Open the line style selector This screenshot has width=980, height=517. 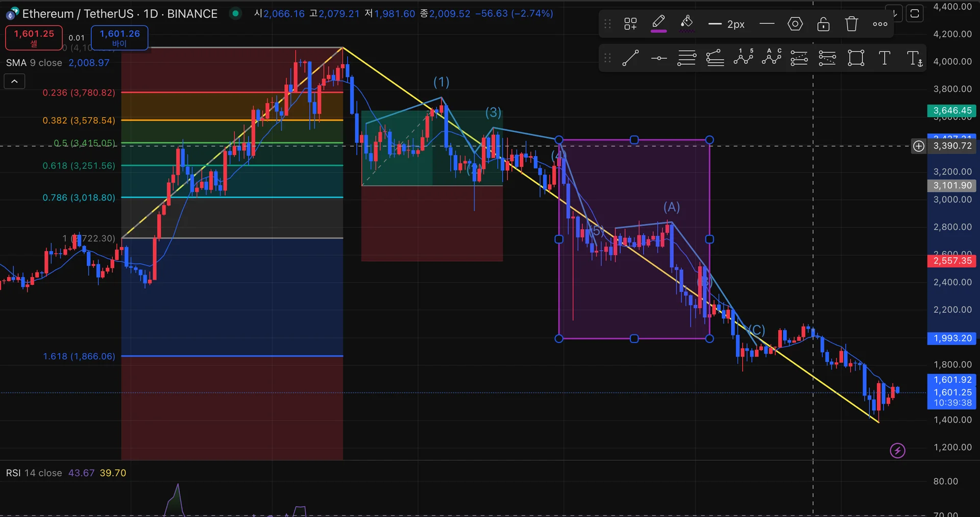click(x=767, y=24)
